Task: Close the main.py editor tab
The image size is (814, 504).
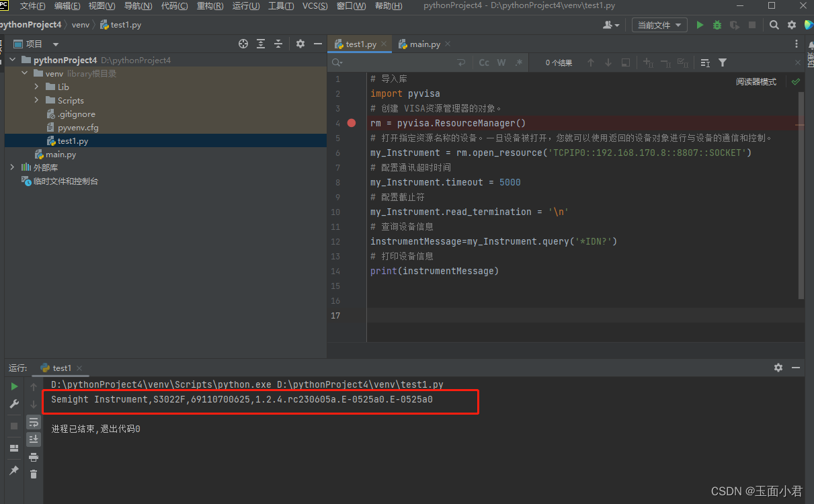Action: pos(448,44)
